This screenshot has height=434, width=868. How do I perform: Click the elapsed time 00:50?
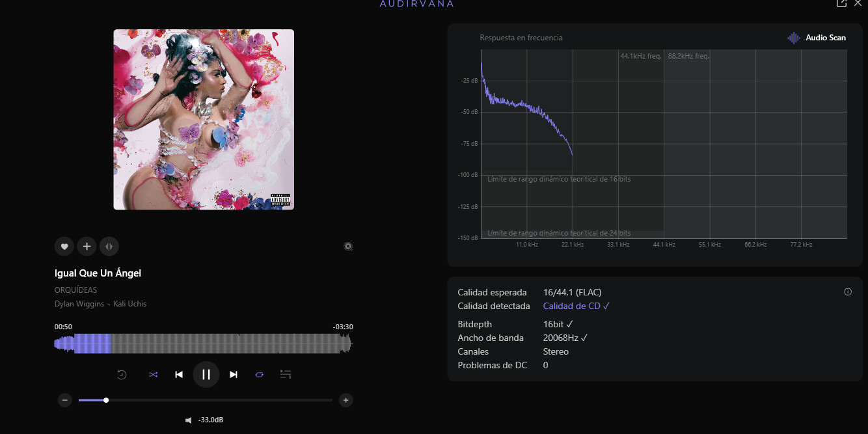click(63, 327)
